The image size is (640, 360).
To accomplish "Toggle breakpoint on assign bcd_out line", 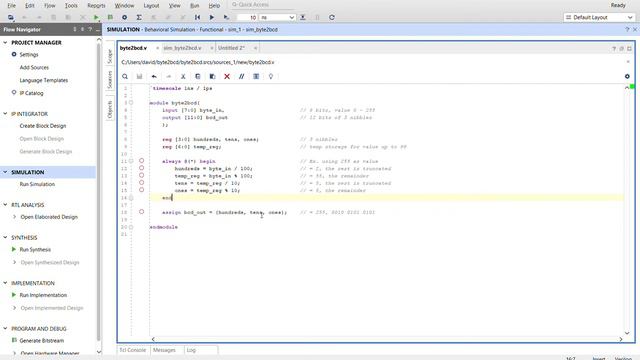I will [x=141, y=212].
